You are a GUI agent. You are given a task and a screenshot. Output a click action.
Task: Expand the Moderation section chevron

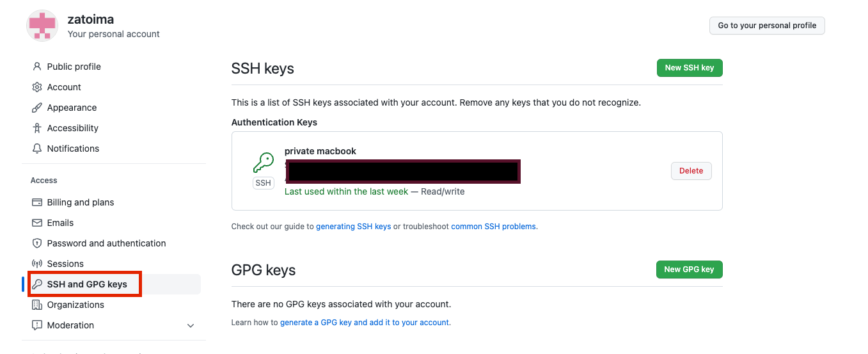click(191, 326)
